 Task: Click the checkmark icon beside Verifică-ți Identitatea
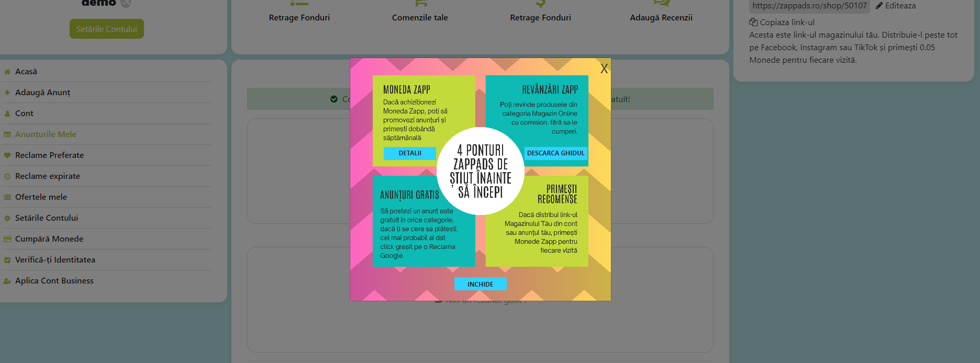pos(7,260)
